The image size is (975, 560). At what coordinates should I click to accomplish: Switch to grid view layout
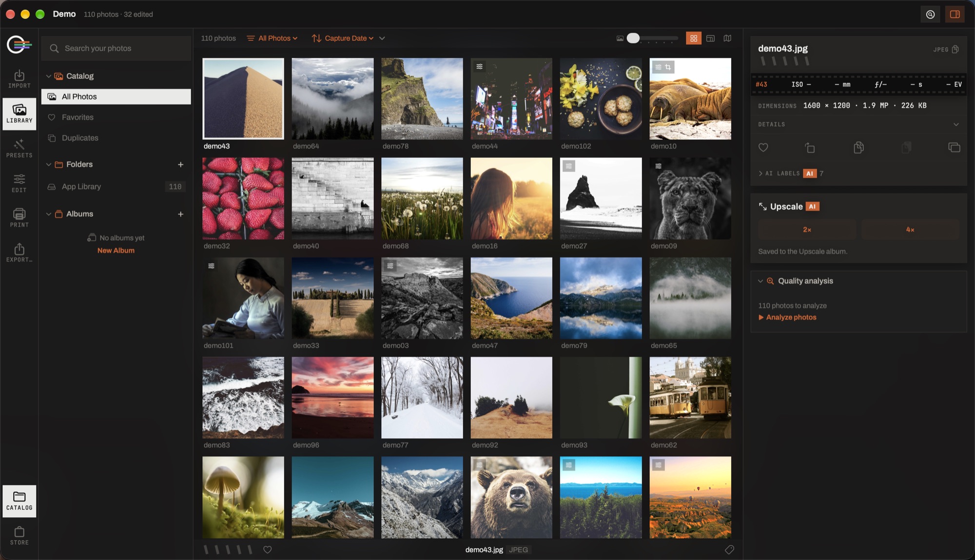click(693, 38)
